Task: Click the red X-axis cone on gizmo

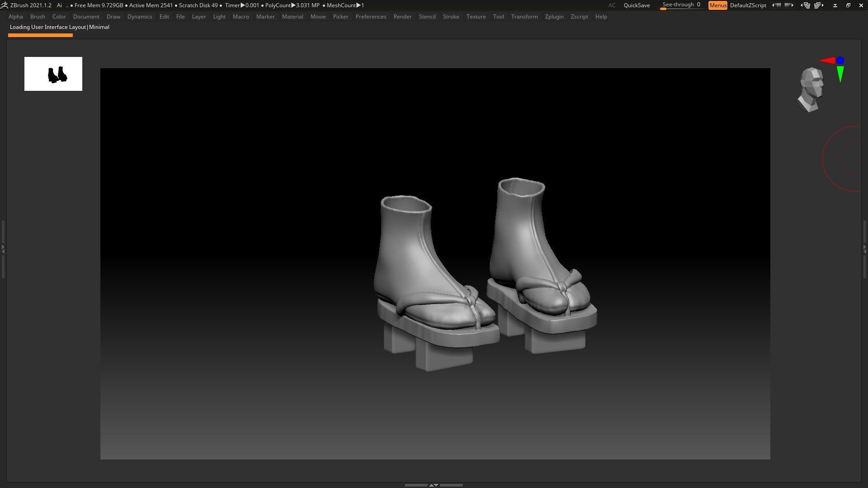Action: click(827, 61)
